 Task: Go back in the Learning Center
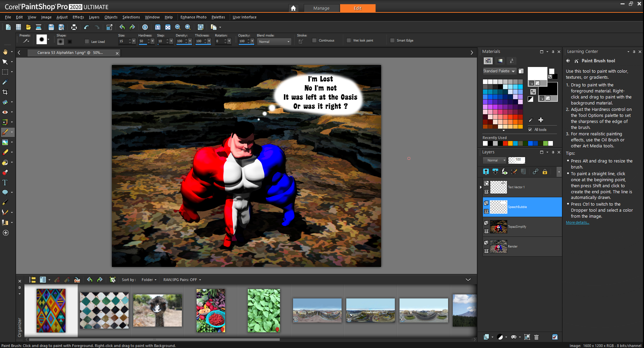(568, 61)
